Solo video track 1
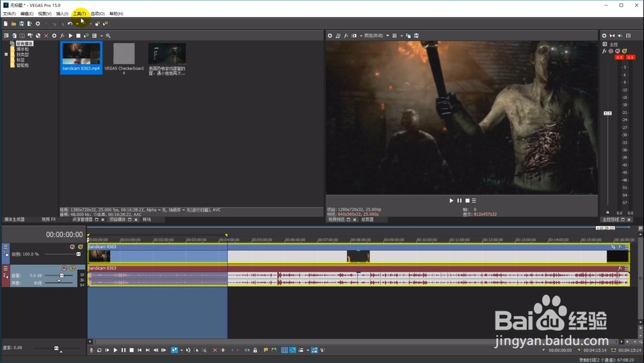644x363 pixels. 80,247
